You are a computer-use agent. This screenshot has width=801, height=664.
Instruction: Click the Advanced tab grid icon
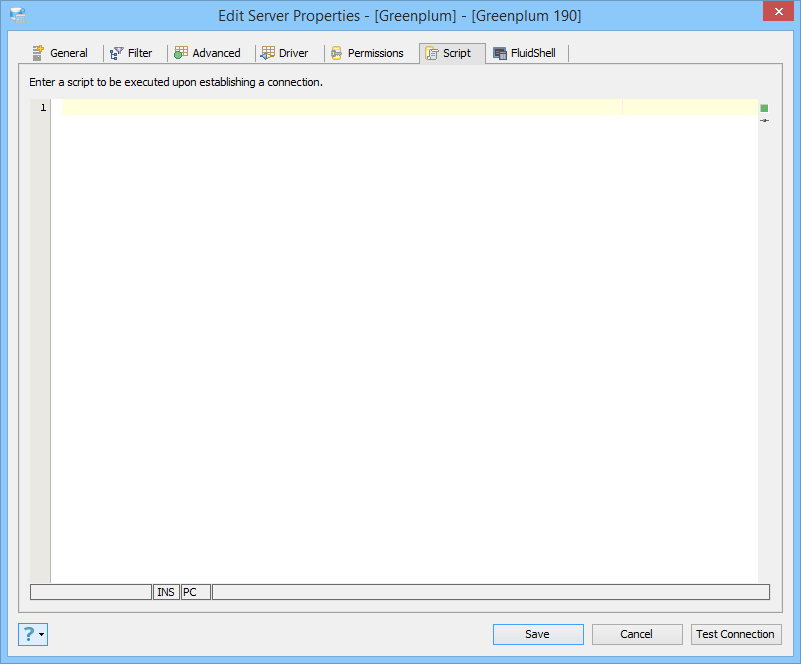coord(181,53)
